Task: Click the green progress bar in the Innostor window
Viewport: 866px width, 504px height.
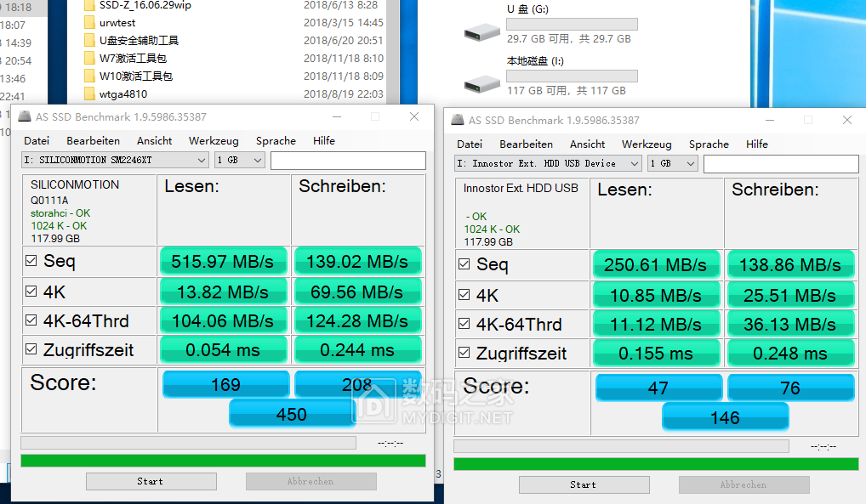Action: point(656,464)
